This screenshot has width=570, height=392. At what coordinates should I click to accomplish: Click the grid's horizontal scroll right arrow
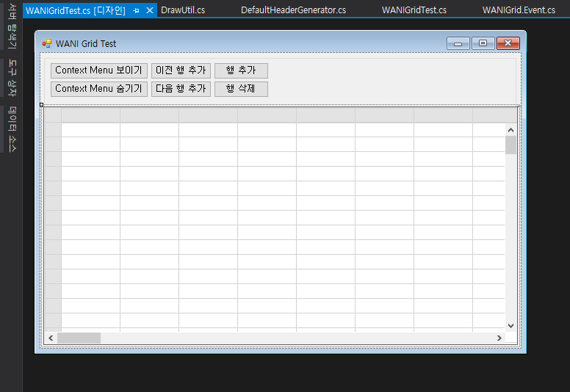point(499,338)
